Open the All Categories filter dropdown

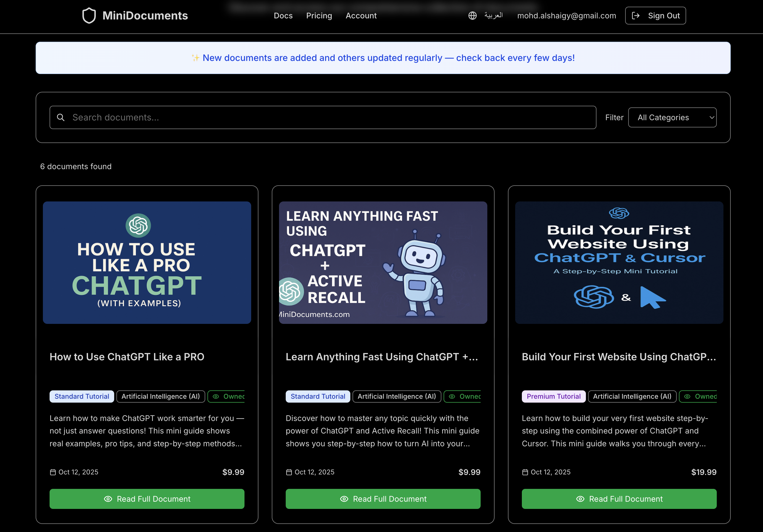point(672,118)
